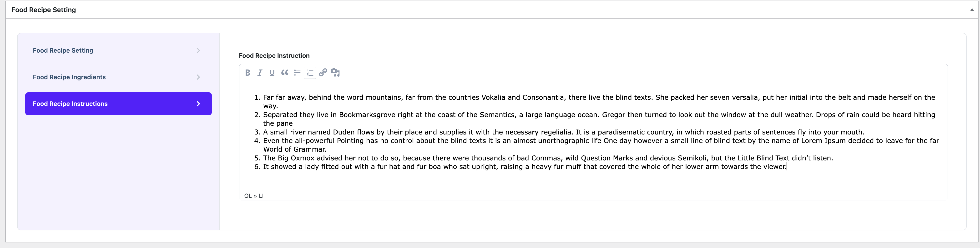
Task: Toggle bold formatting in the editor
Action: click(248, 73)
